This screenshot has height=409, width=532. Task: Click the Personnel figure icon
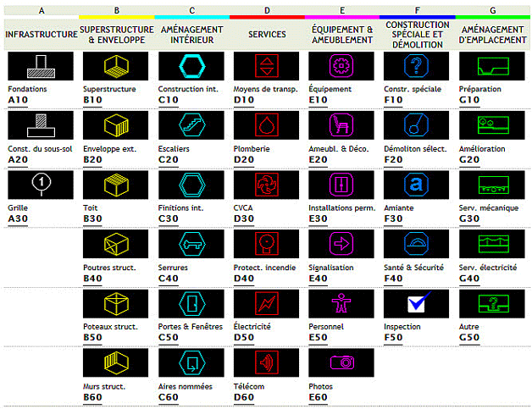[341, 303]
